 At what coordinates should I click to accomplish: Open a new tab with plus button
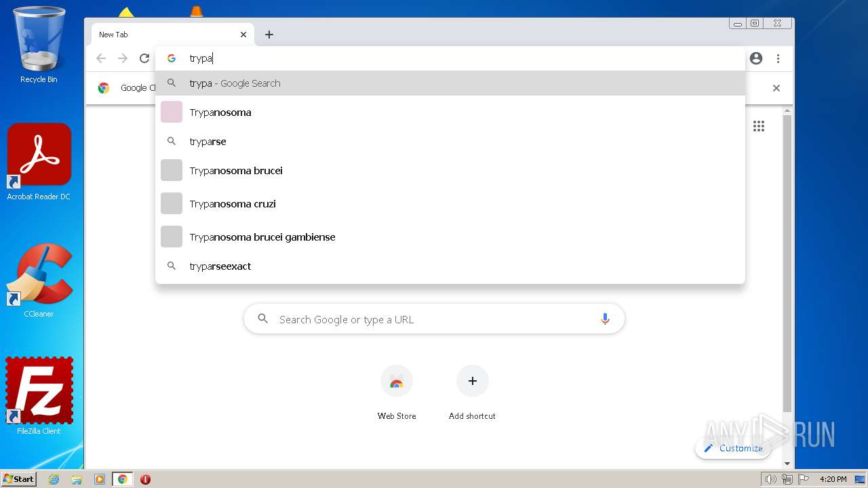pos(269,35)
